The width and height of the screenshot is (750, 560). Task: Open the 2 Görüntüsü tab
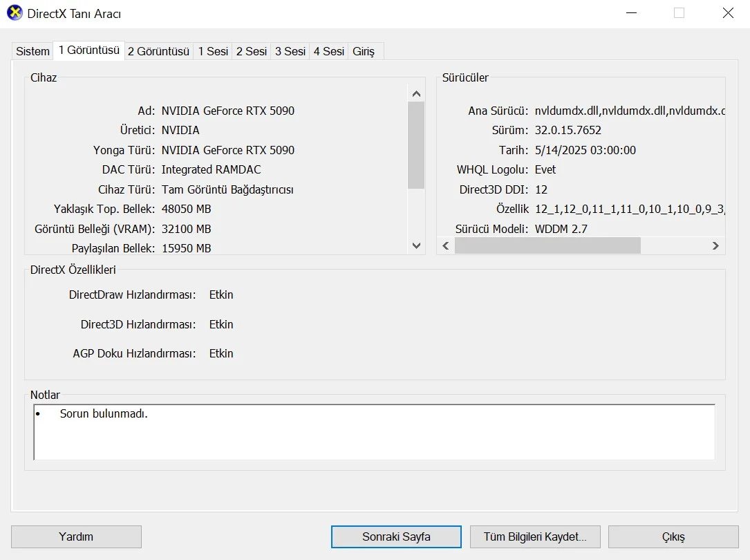point(158,51)
